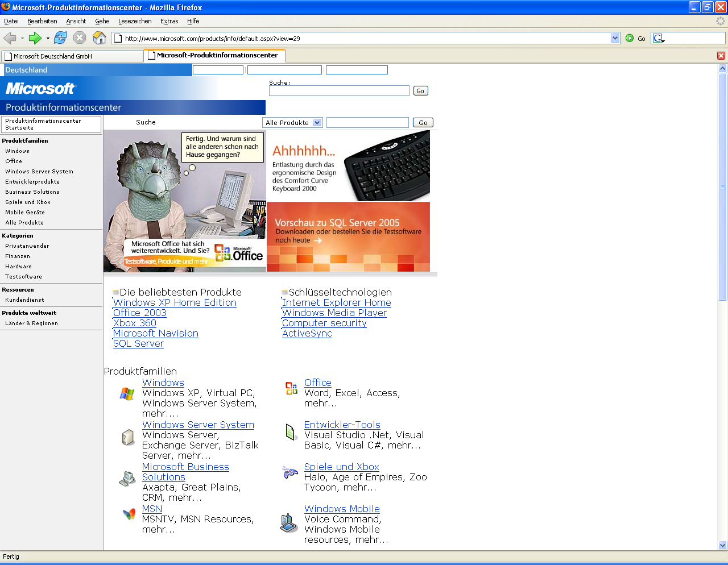
Task: Select Privatanwender under Kategorien
Action: pyautogui.click(x=27, y=246)
